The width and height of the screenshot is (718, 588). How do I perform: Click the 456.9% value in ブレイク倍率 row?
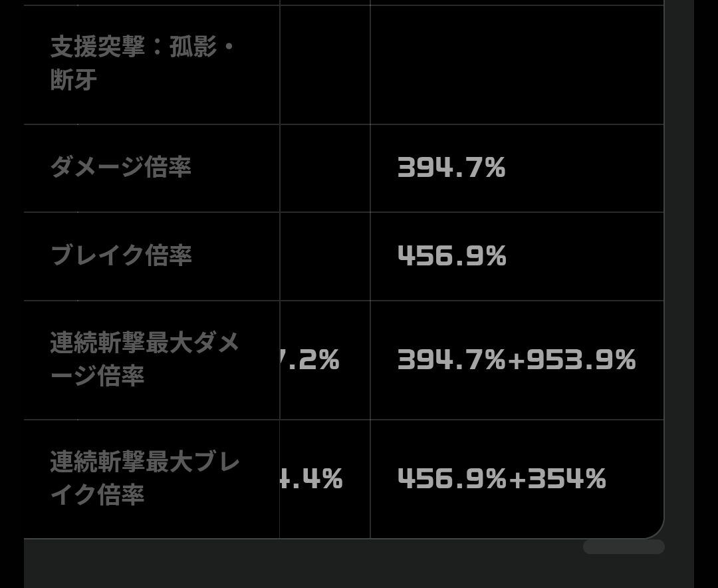(451, 256)
